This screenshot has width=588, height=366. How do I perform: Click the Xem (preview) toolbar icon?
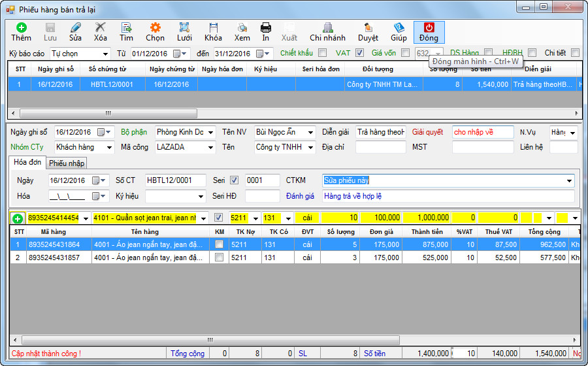[x=242, y=27]
